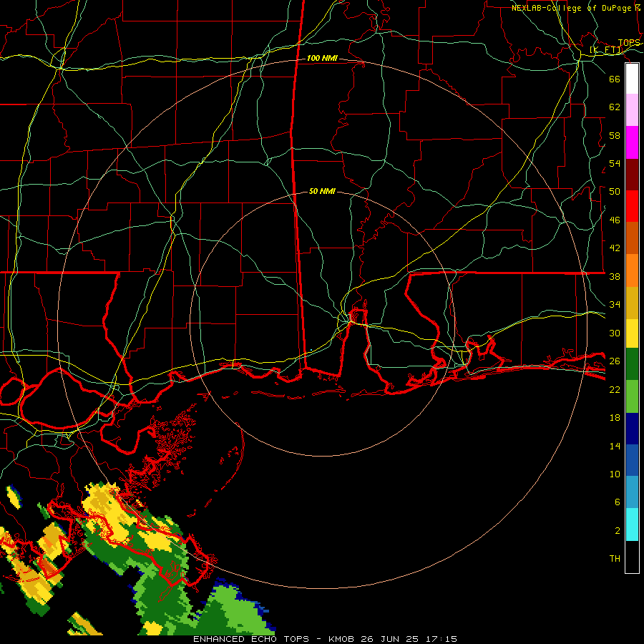Viewport: 644px width, 644px height.
Task: Select the light green legend color band
Action: coord(632,396)
